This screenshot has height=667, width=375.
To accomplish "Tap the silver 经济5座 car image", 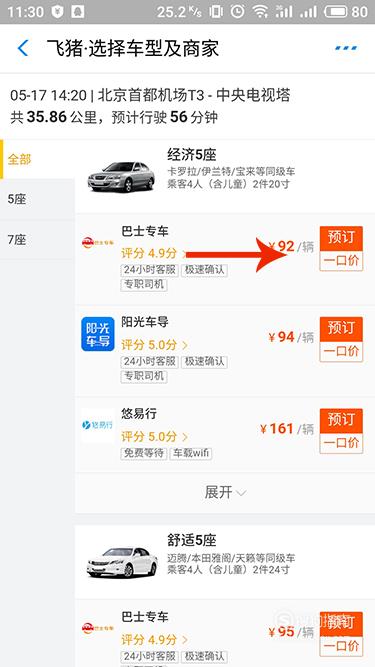I will pos(121,176).
